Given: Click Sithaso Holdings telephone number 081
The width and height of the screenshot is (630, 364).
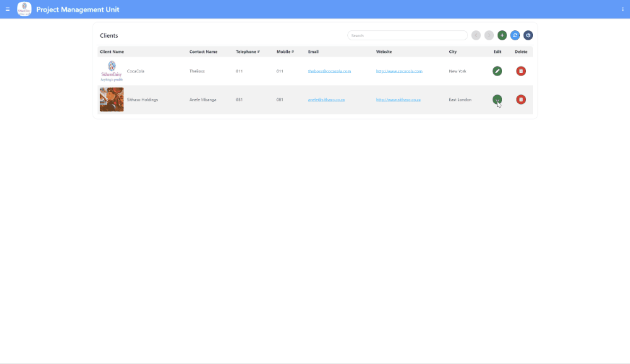Looking at the screenshot, I should [x=239, y=100].
